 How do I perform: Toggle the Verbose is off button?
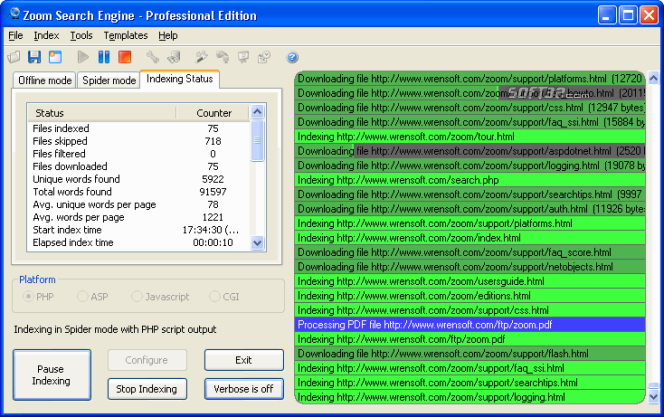click(244, 389)
